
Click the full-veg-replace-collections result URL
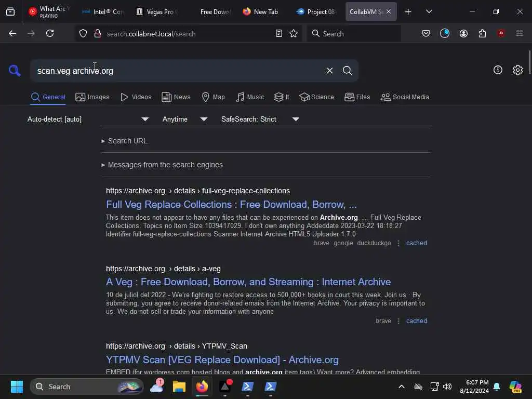198,191
